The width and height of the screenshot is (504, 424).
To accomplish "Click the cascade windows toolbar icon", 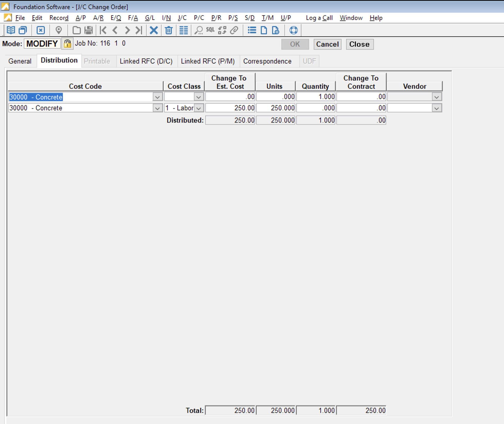I will click(23, 30).
